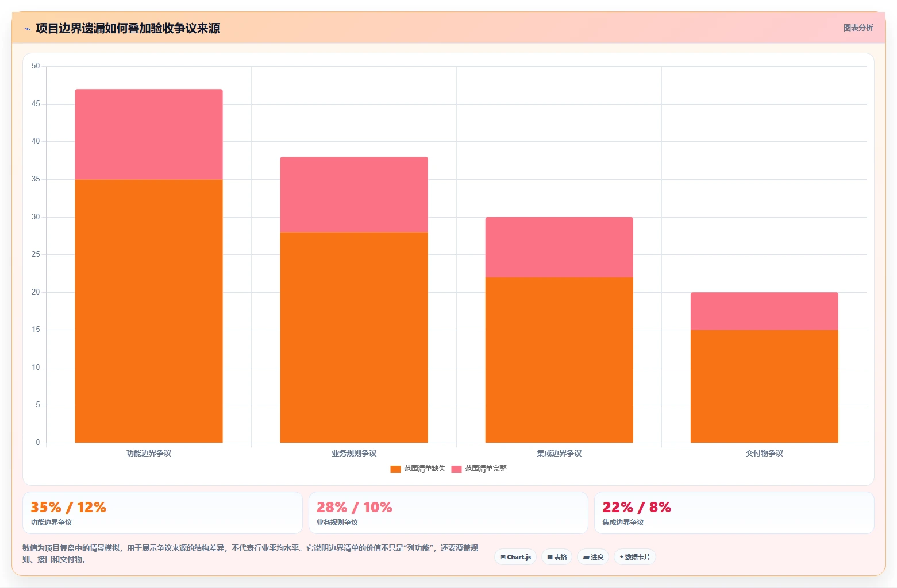This screenshot has height=588, width=897.
Task: Click the 业务规则争议 x-axis label
Action: tap(354, 453)
